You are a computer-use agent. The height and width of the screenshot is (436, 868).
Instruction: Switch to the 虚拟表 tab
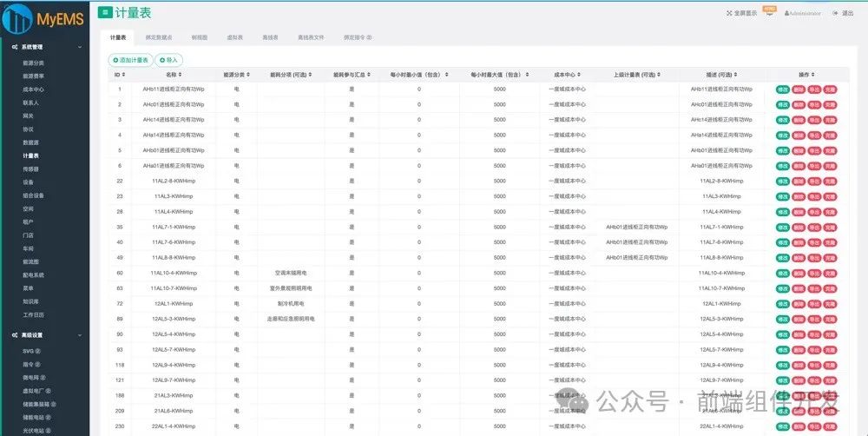[x=234, y=37]
